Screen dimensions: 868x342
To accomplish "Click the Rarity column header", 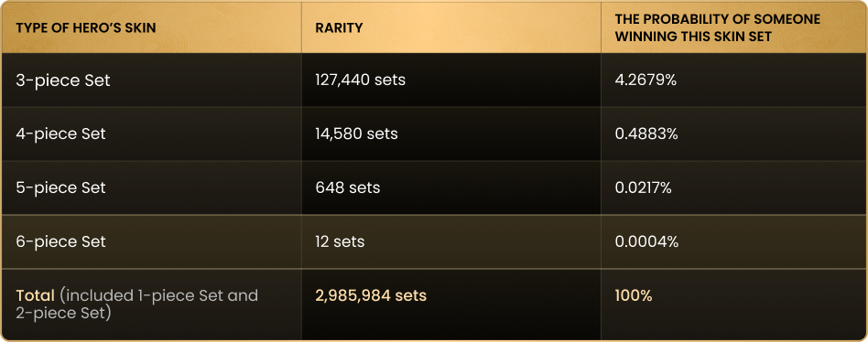I will click(x=339, y=27).
